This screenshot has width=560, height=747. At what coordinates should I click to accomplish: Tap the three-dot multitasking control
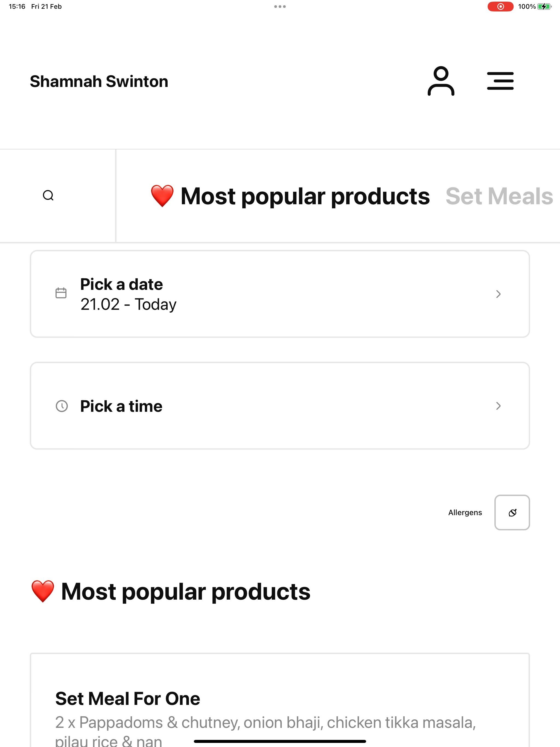(280, 6)
